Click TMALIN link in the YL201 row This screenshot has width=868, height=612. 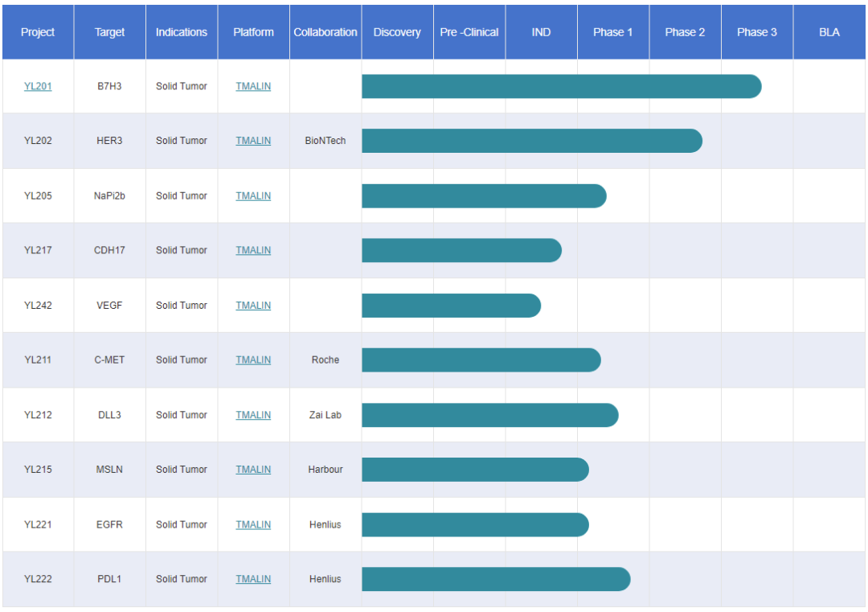253,86
